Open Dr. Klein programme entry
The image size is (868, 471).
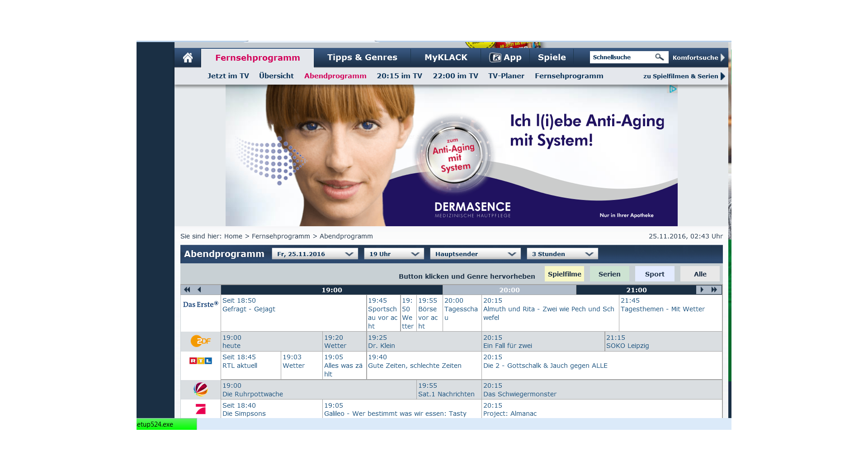point(424,342)
